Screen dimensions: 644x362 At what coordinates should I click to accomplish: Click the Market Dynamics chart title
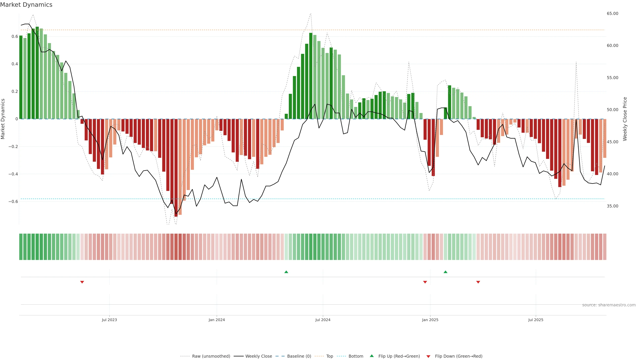(x=26, y=5)
